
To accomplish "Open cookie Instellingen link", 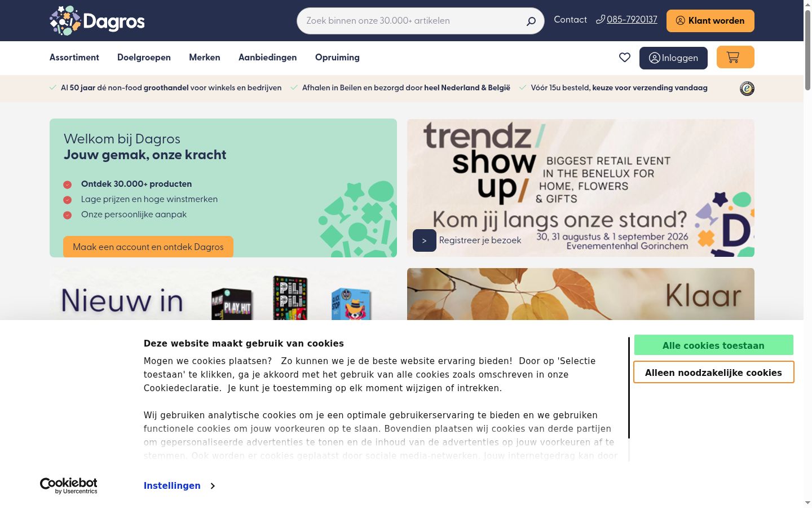I will [x=172, y=486].
